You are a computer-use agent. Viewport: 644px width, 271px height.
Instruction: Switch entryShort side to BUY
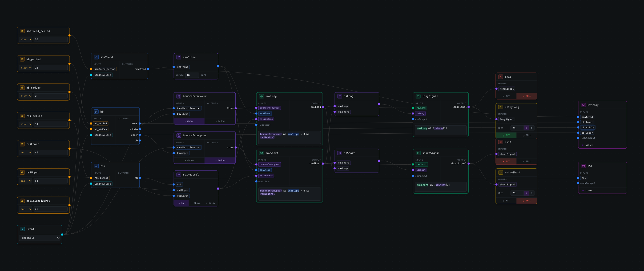(x=506, y=201)
